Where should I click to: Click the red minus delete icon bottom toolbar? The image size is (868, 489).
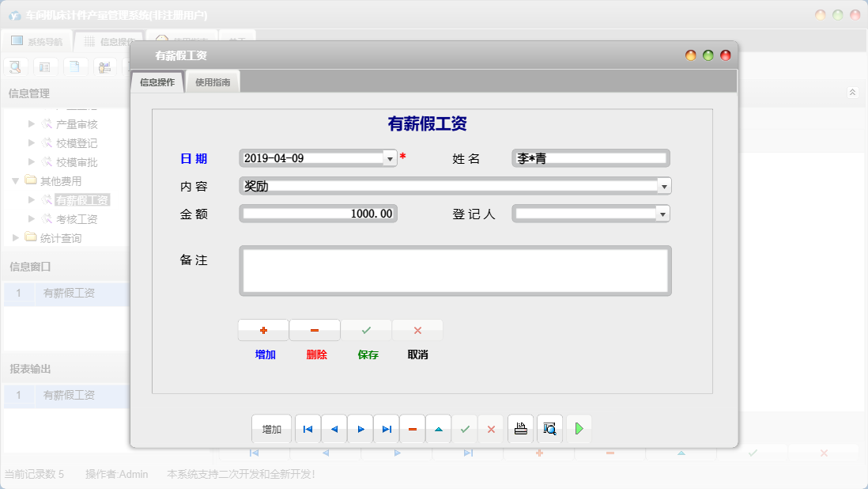coord(412,428)
